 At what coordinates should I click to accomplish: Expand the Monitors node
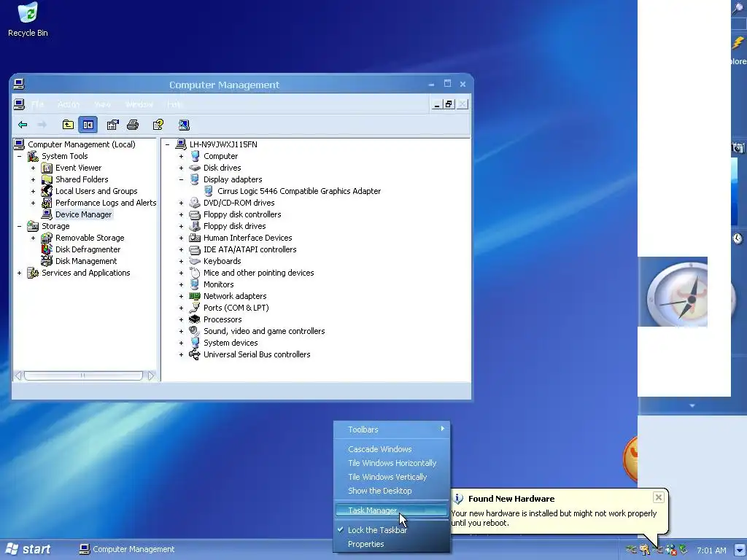[x=181, y=284]
